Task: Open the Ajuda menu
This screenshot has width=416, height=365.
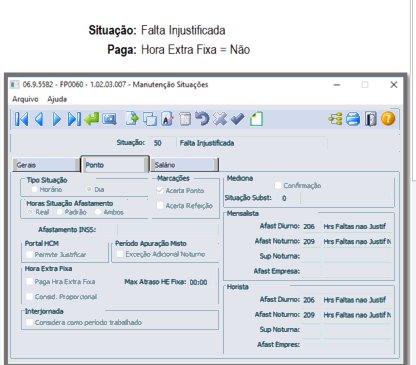Action: point(57,99)
